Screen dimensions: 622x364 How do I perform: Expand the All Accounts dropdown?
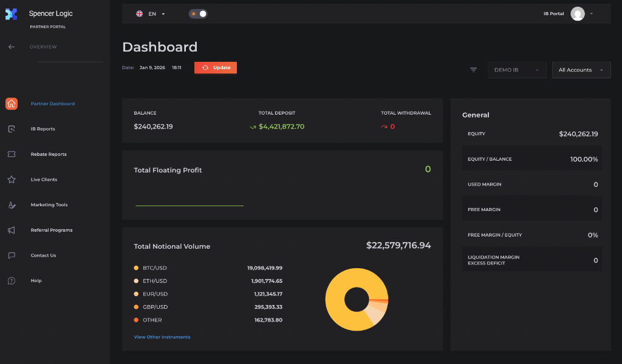tap(581, 70)
